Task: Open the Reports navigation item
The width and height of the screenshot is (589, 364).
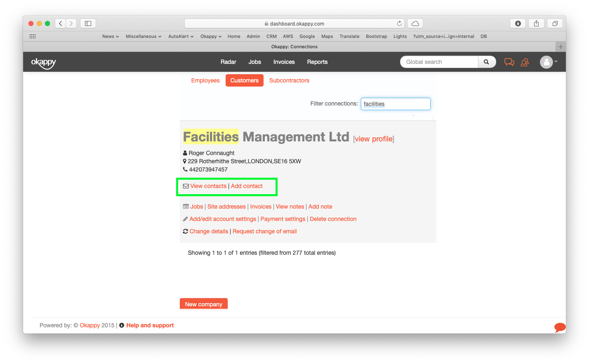Action: [x=317, y=62]
